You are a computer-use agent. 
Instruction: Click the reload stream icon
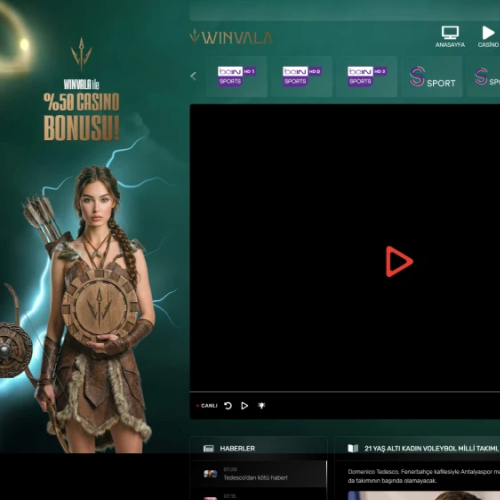tap(228, 406)
